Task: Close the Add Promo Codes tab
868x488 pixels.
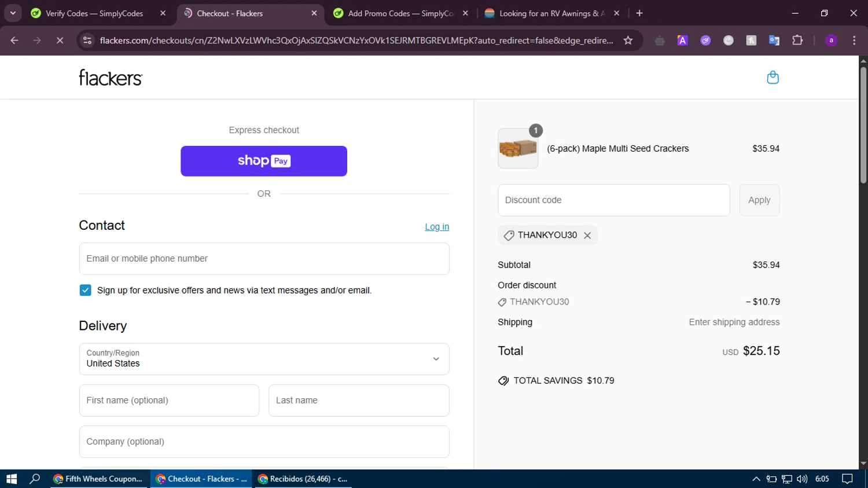Action: coord(465,13)
